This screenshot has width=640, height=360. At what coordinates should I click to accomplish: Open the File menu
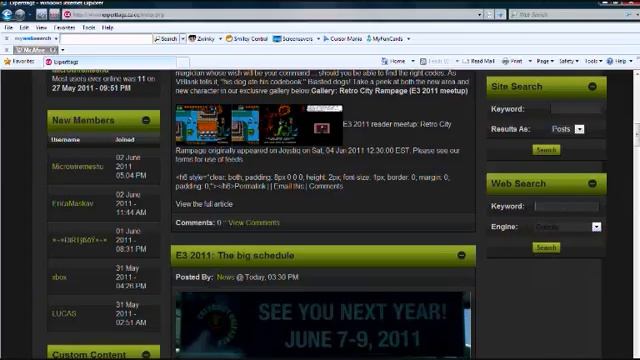[9, 28]
